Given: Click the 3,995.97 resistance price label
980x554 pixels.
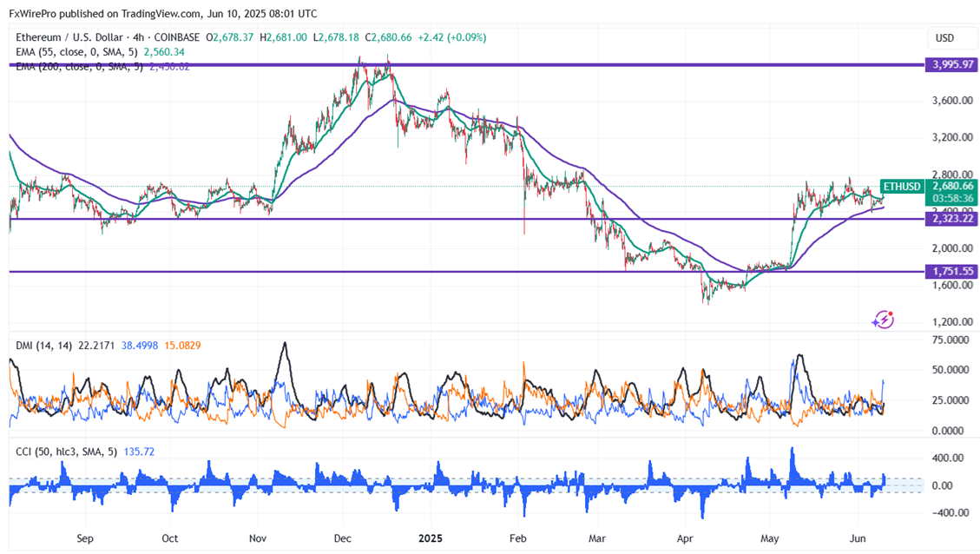Looking at the screenshot, I should click(x=952, y=64).
